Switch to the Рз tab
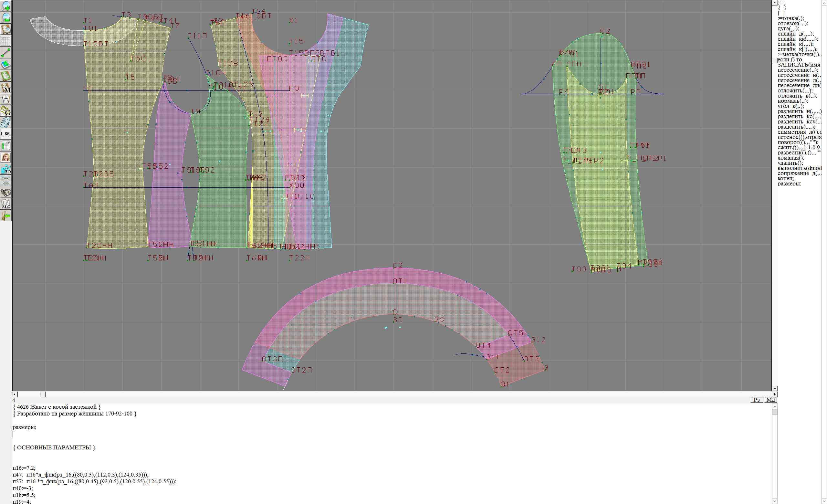This screenshot has width=827, height=504. (x=757, y=399)
